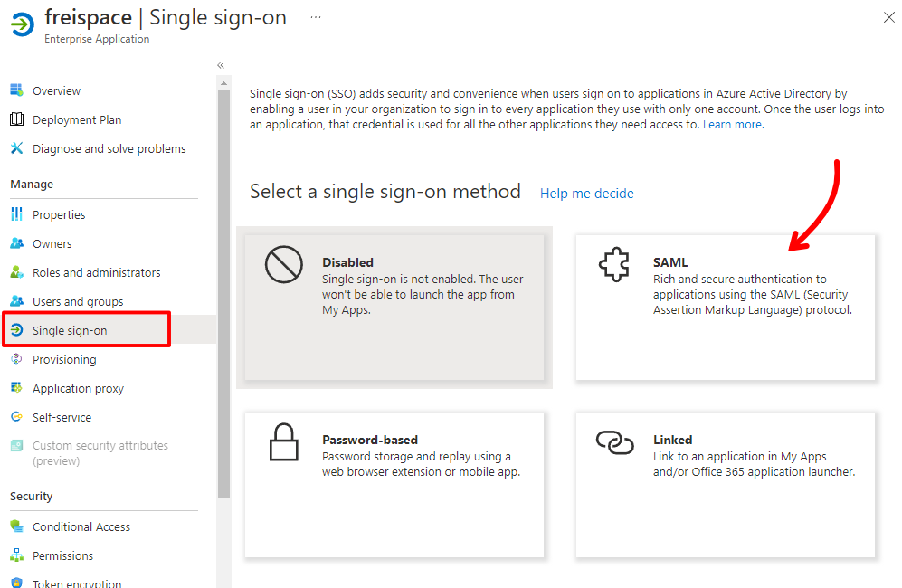
Task: Open the ellipsis overflow menu
Action: 317,14
